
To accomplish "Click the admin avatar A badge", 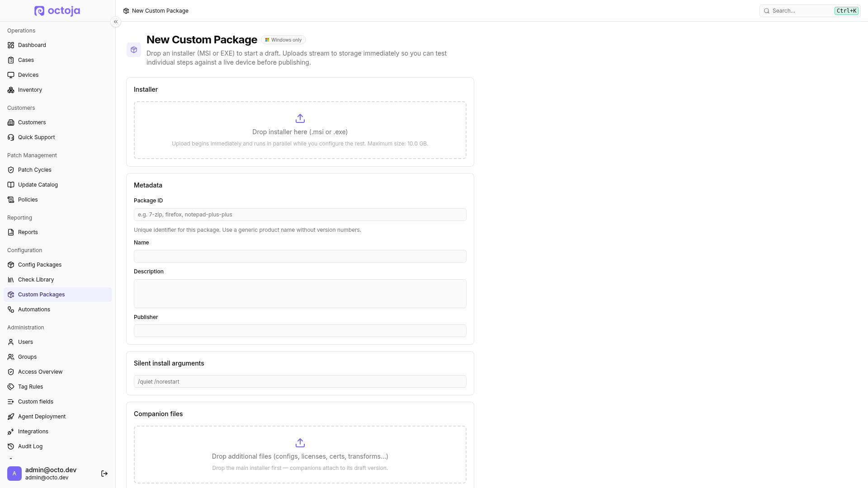I will click(14, 474).
